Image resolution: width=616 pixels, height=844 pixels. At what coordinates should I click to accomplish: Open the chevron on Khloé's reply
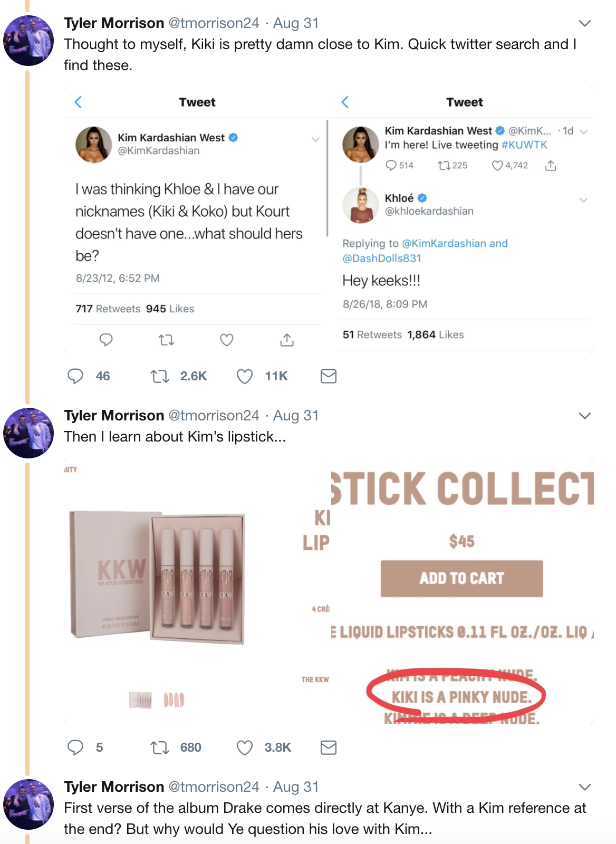[x=583, y=199]
